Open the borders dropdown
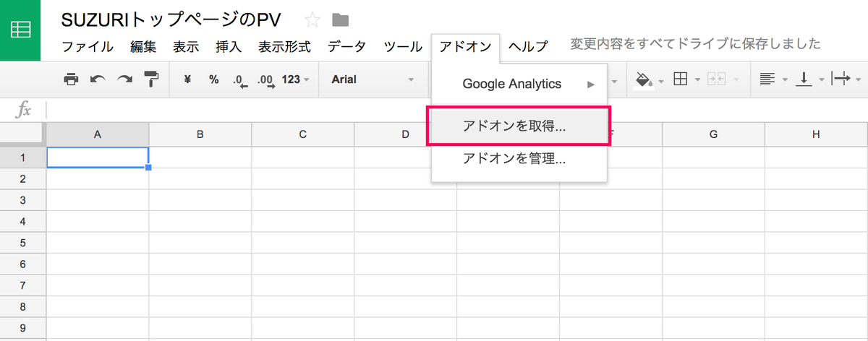The height and width of the screenshot is (341, 868). pyautogui.click(x=684, y=79)
